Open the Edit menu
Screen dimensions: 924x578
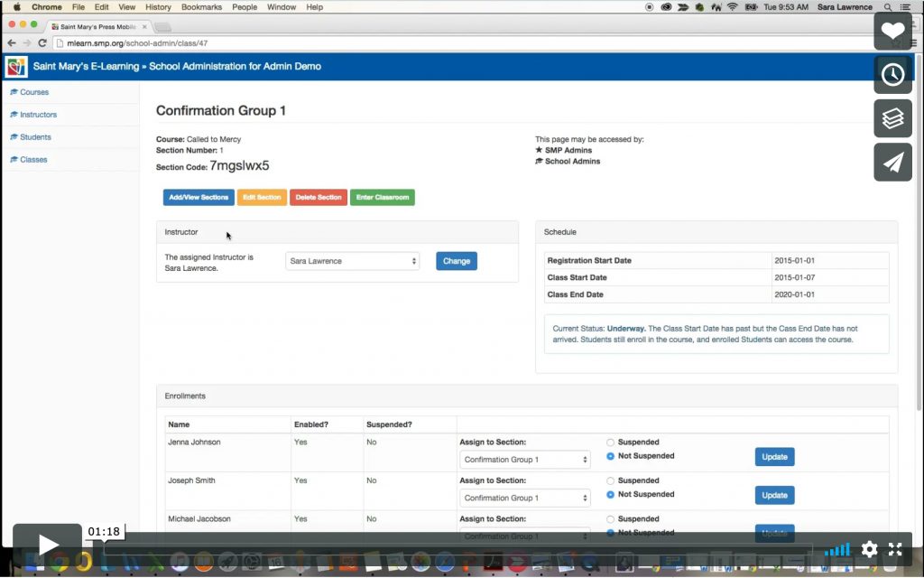(x=101, y=7)
